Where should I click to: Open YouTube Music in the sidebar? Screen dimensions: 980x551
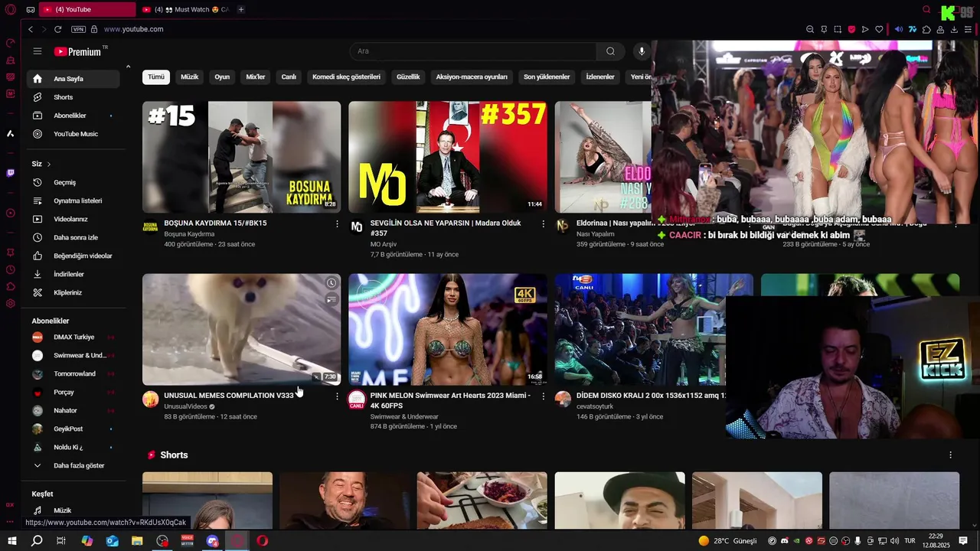click(73, 134)
